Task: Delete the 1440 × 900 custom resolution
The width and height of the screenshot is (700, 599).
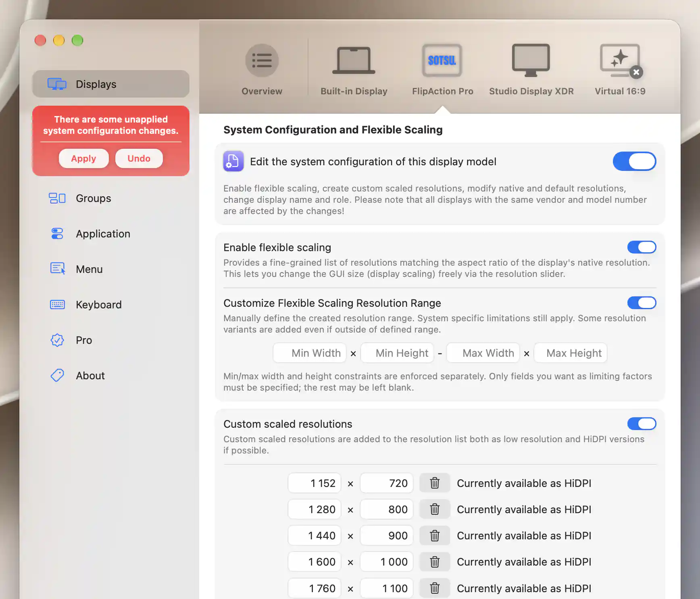Action: pos(435,535)
